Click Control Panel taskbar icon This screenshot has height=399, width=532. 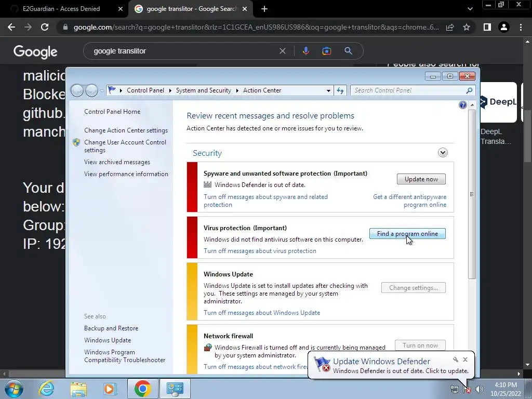point(175,389)
